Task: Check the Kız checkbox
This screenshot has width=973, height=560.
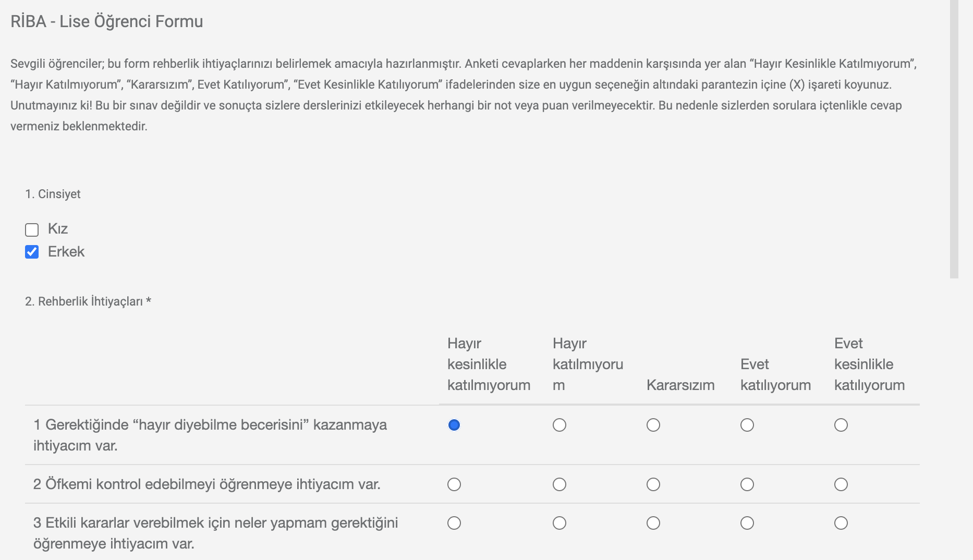Action: point(32,229)
